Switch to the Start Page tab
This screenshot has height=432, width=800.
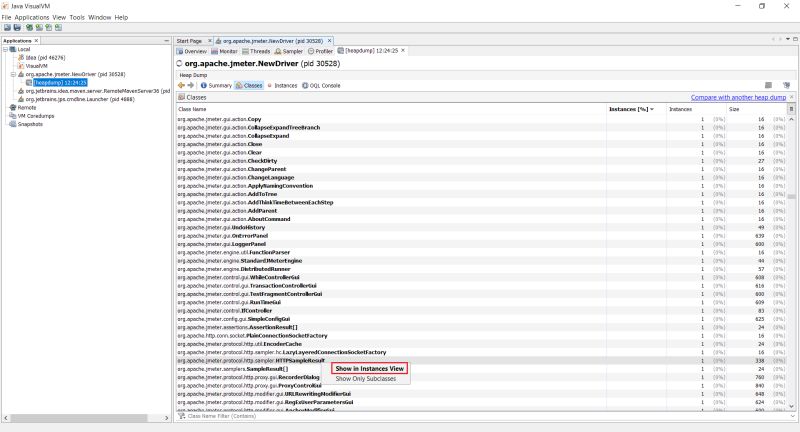pos(189,41)
